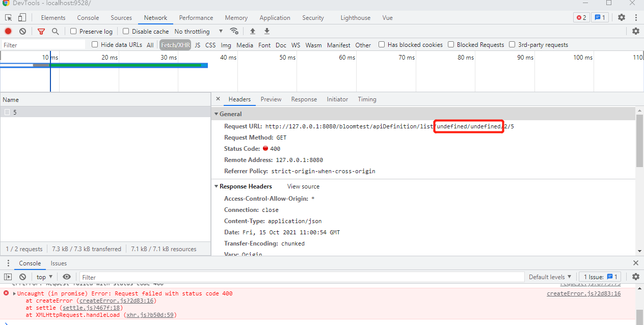Check the Blocked Requests option
The height and width of the screenshot is (325, 644).
click(x=451, y=44)
